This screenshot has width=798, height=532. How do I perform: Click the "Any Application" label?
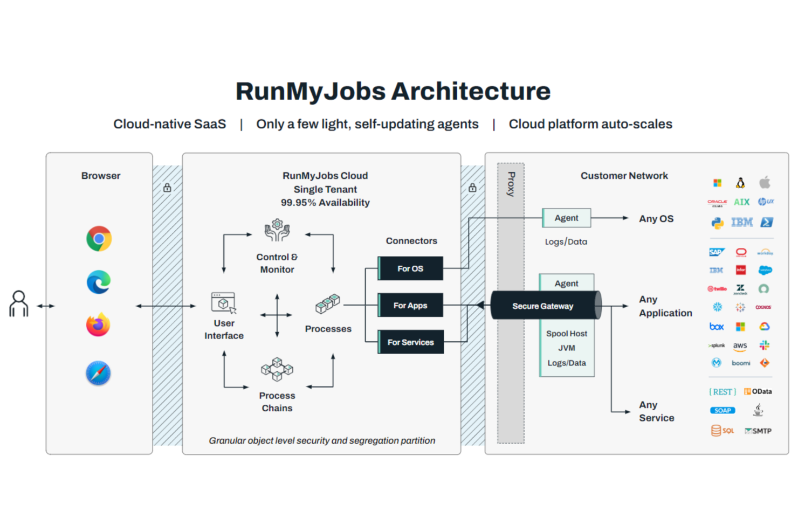(x=665, y=306)
